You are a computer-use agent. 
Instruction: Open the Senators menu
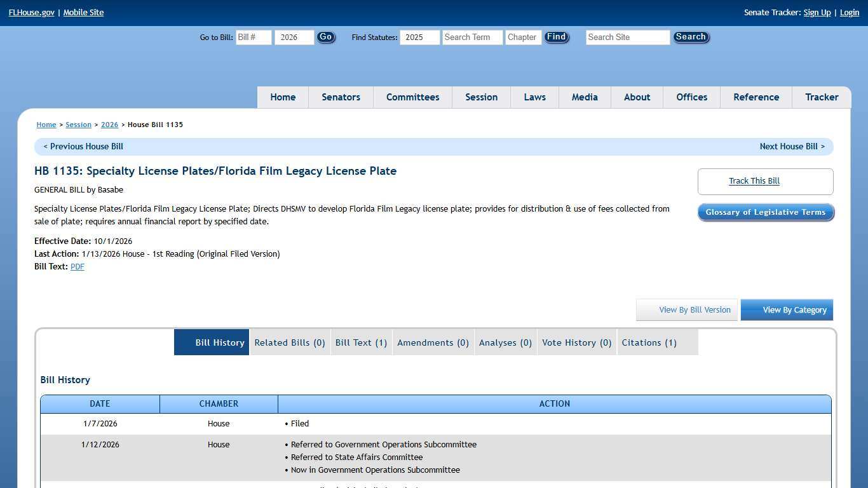click(x=341, y=97)
